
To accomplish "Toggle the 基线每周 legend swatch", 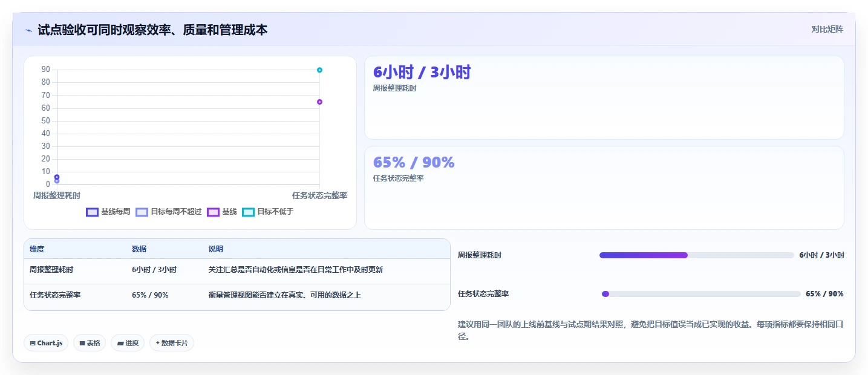I will (92, 212).
